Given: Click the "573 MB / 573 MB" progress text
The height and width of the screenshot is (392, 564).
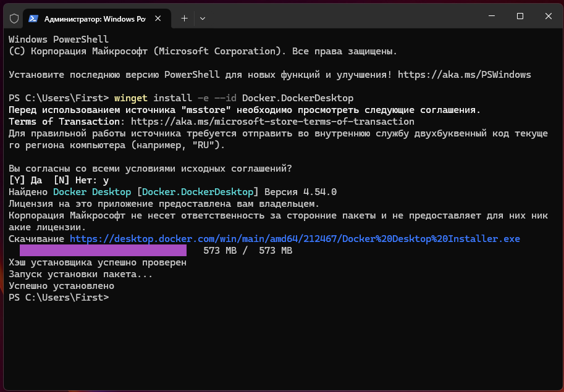Looking at the screenshot, I should click(247, 250).
